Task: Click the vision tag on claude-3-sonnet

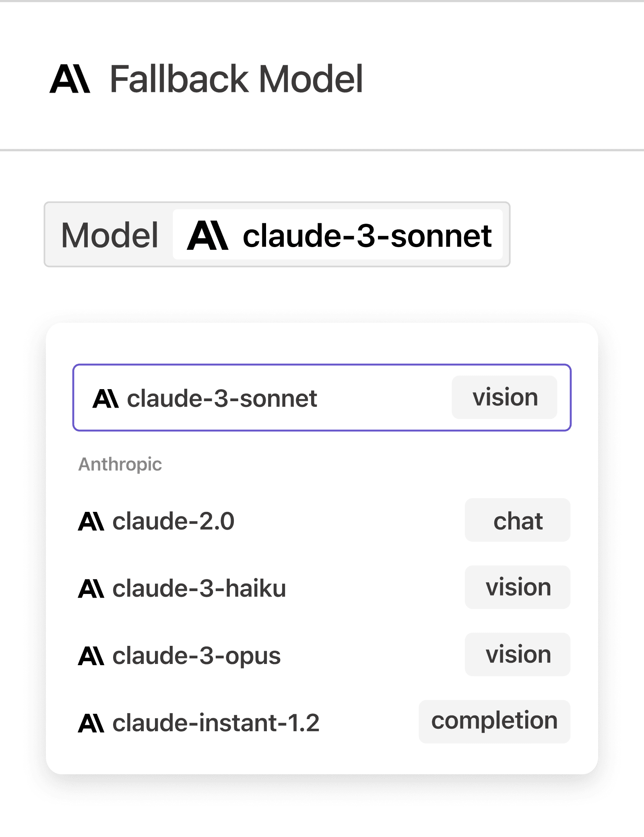Action: (x=505, y=398)
